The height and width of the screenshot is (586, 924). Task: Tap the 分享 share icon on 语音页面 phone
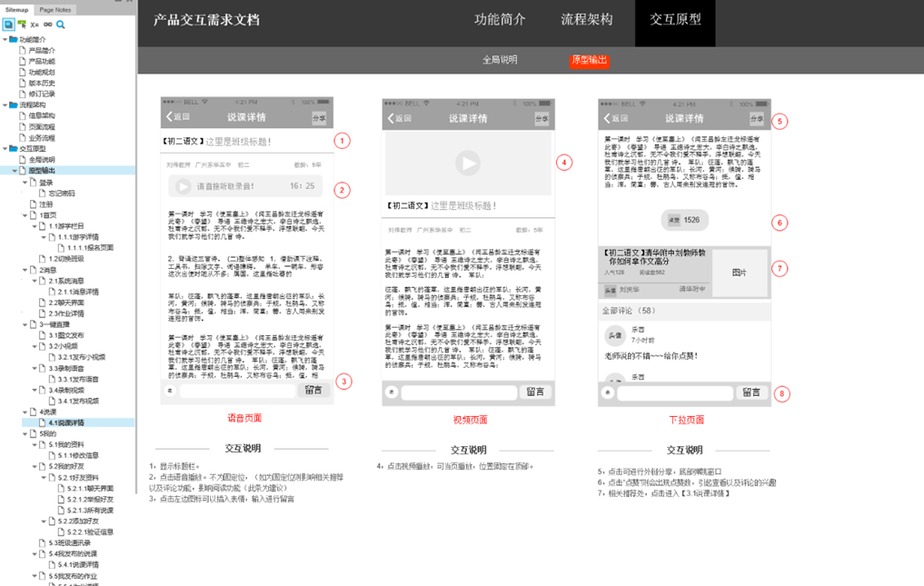coord(319,118)
